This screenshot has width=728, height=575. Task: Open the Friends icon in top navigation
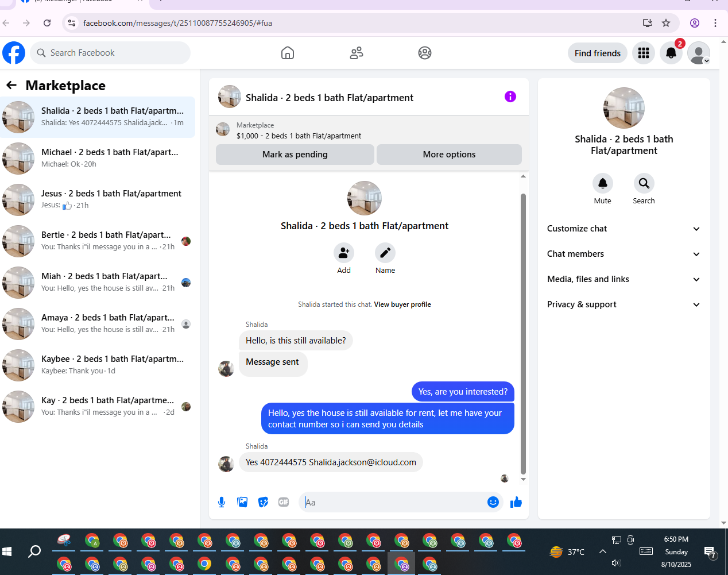pos(357,53)
